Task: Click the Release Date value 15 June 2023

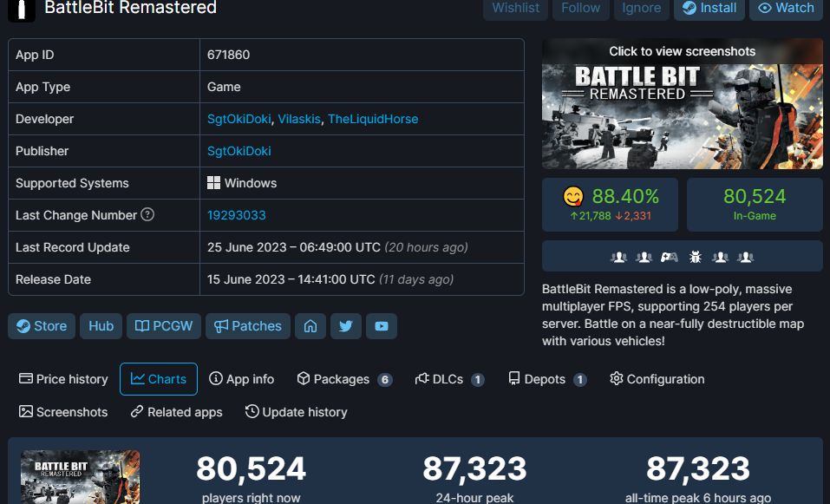Action: (291, 279)
